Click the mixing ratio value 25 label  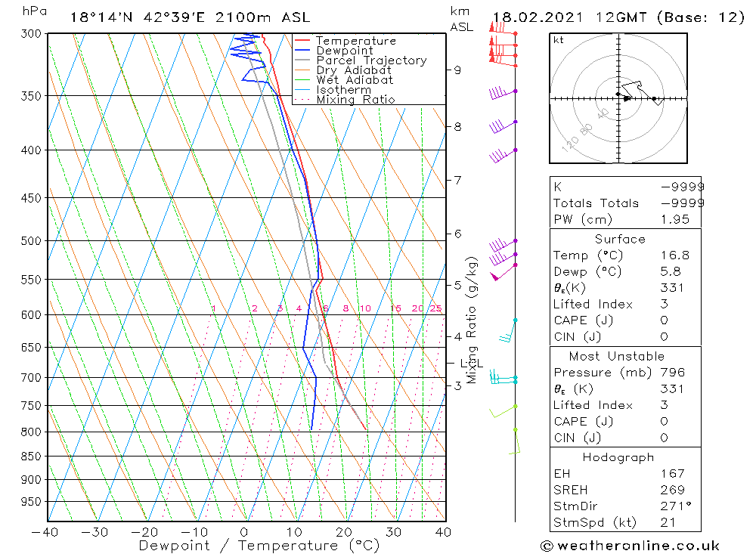click(436, 308)
